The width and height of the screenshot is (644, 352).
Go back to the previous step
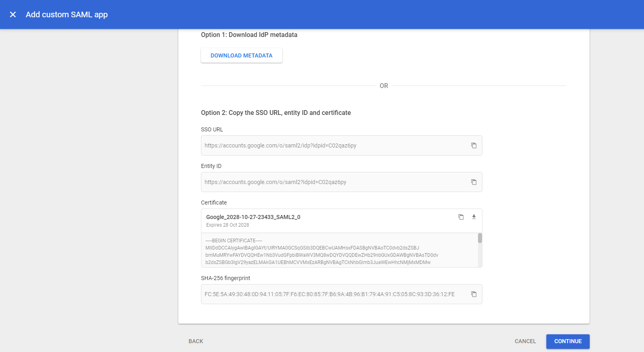[196, 341]
